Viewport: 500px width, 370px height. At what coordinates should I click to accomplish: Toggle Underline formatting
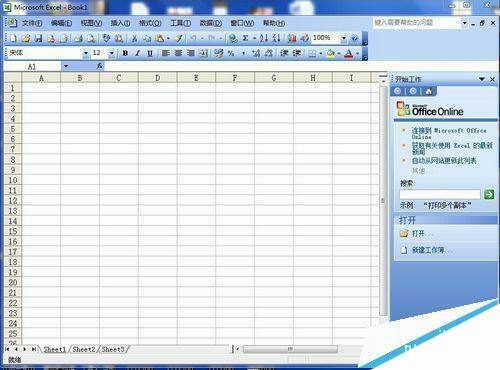[150, 53]
